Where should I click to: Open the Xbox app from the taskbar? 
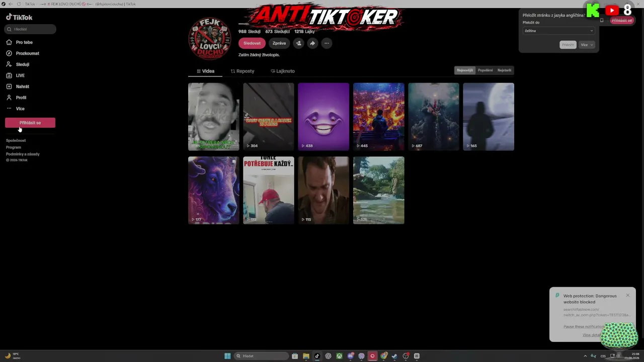pyautogui.click(x=339, y=356)
